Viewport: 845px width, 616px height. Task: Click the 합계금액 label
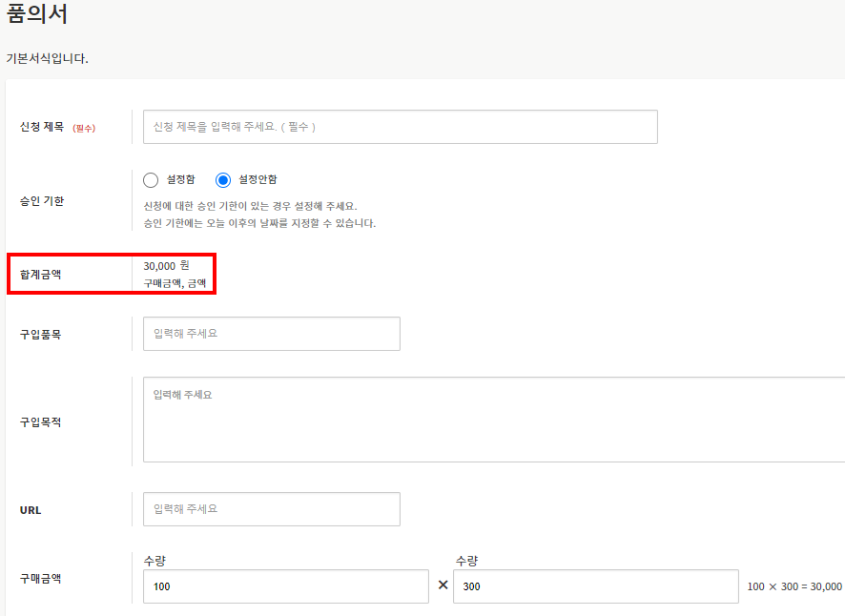(x=42, y=274)
